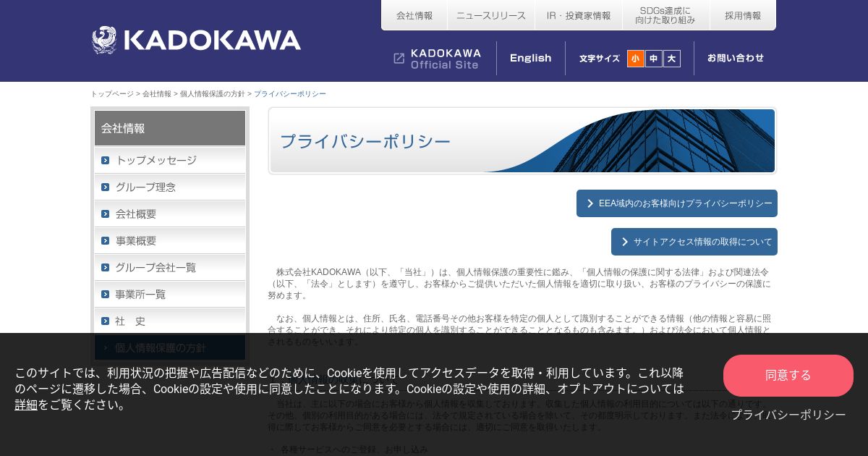Screen dimensions: 868x456
Task: Set text size to 大 (large)
Action: tap(672, 59)
